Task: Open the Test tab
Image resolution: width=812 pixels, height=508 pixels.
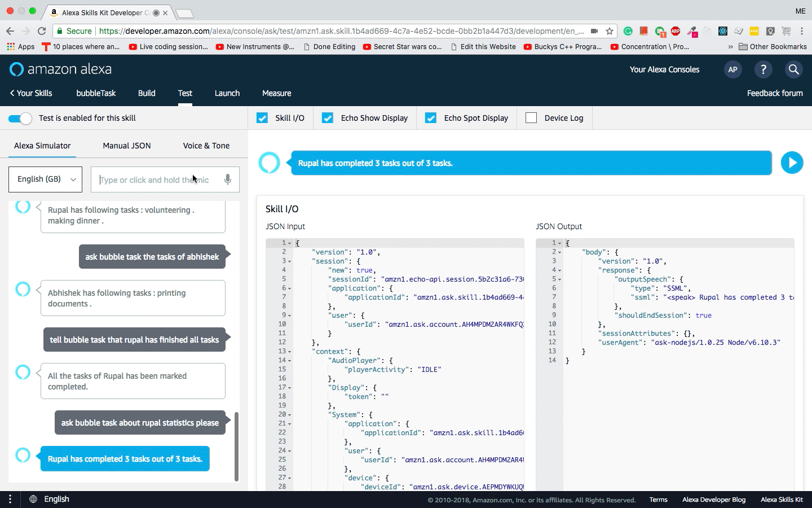Action: click(x=185, y=93)
